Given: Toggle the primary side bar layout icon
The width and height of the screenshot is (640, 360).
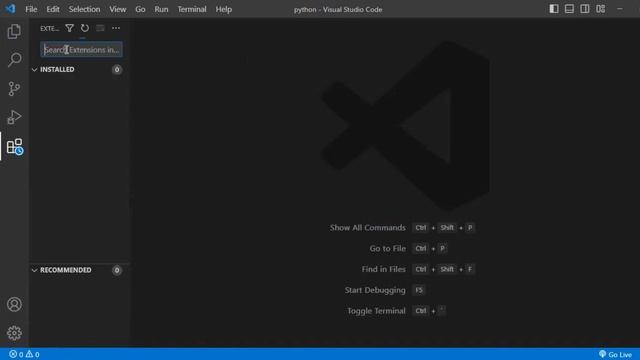Looking at the screenshot, I should (x=554, y=9).
